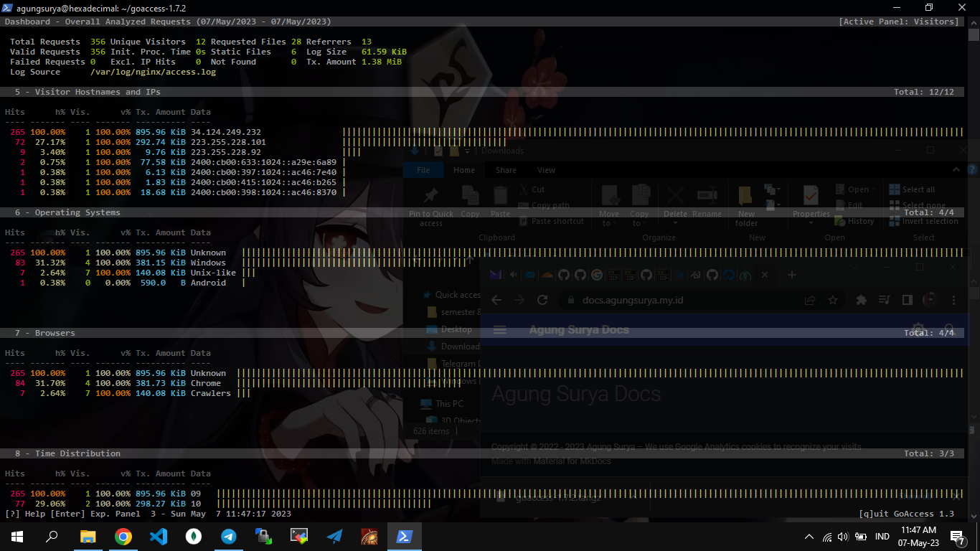Click the battery status icon
This screenshot has width=980, height=551.
coord(861,537)
